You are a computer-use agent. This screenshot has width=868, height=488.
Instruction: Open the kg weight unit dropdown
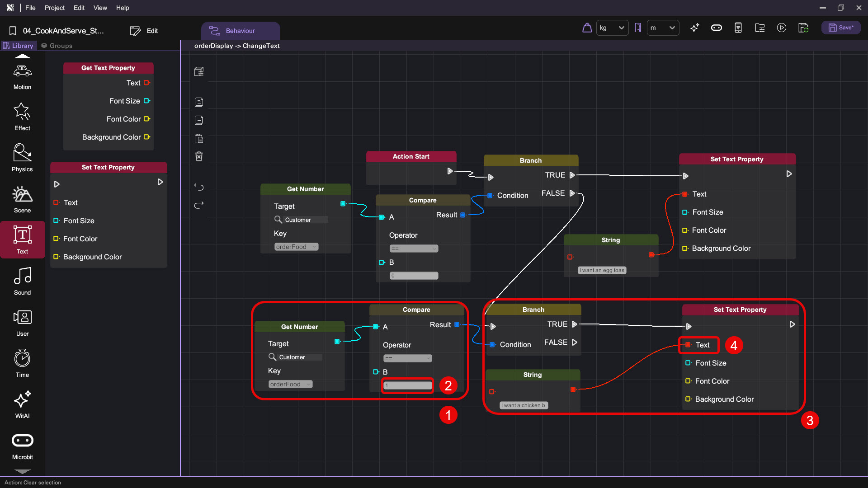click(x=612, y=28)
